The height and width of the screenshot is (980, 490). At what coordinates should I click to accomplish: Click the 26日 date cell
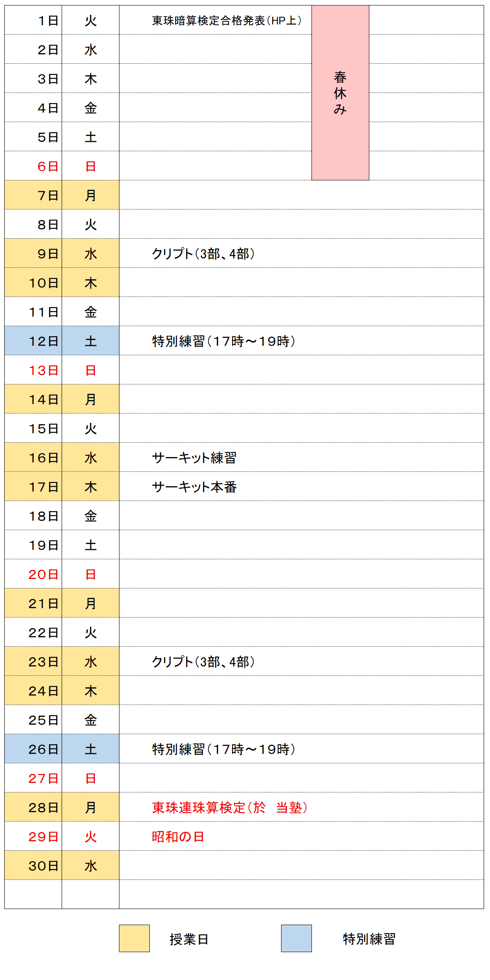(33, 749)
